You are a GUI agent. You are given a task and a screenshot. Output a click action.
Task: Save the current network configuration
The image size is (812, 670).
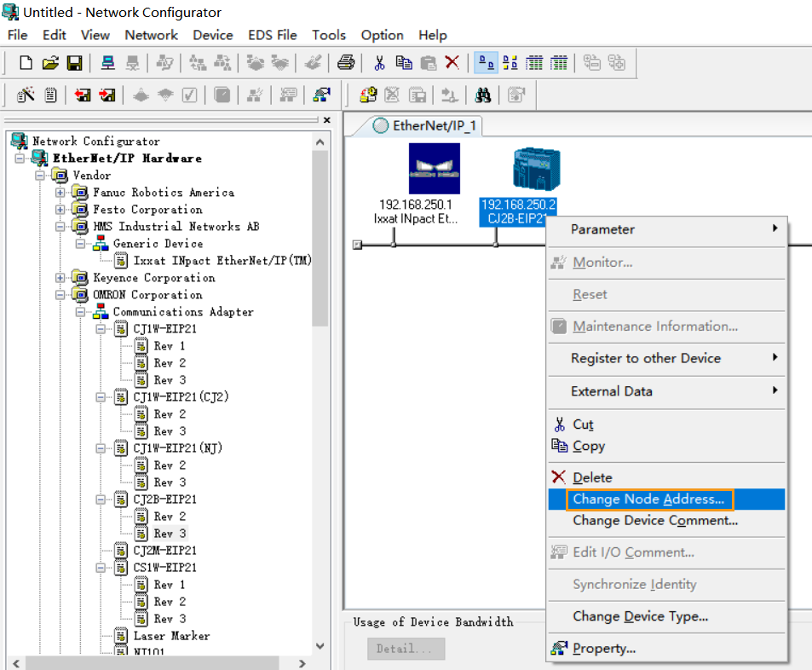[x=76, y=62]
